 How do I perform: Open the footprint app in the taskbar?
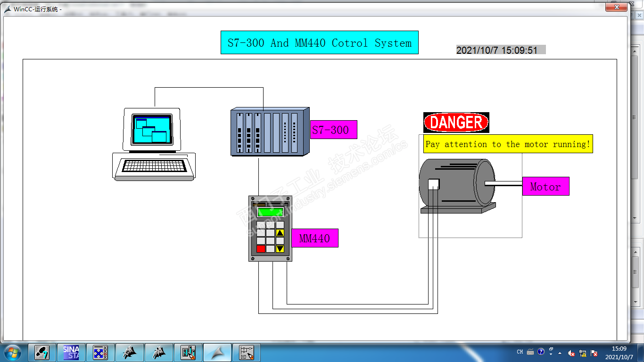[42, 353]
